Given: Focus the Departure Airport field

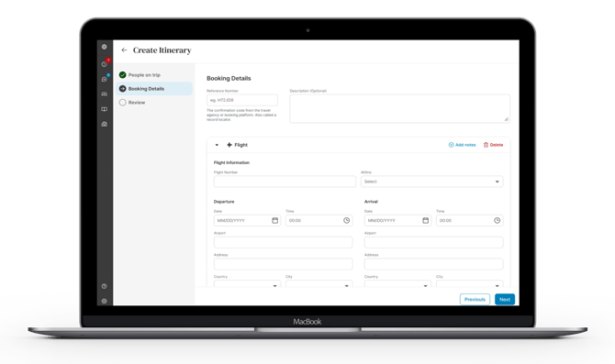Looking at the screenshot, I should click(x=284, y=242).
